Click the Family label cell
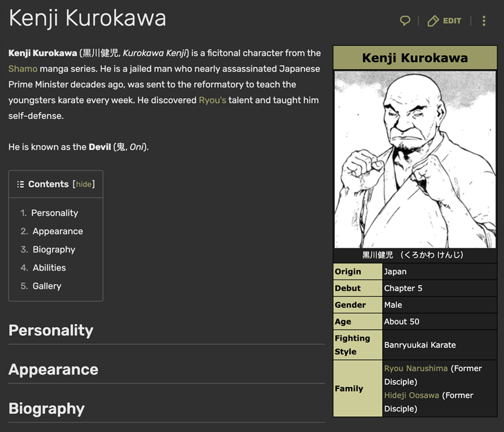 [x=358, y=388]
